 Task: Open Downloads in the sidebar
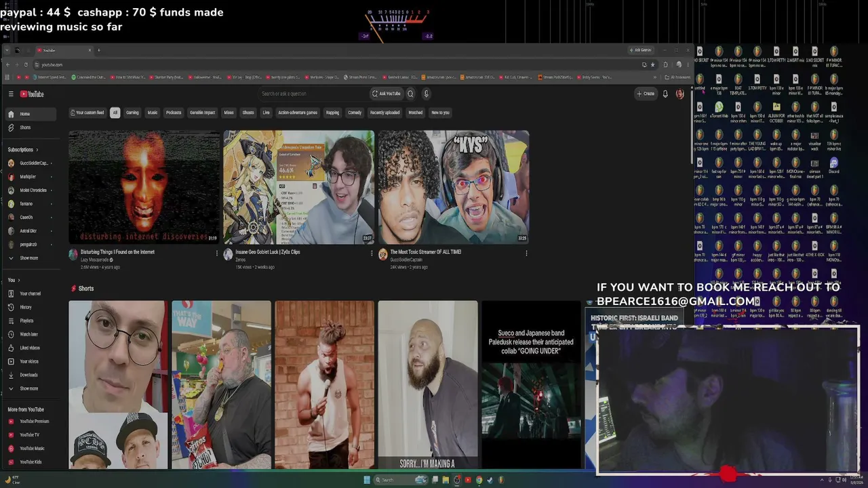coord(31,375)
